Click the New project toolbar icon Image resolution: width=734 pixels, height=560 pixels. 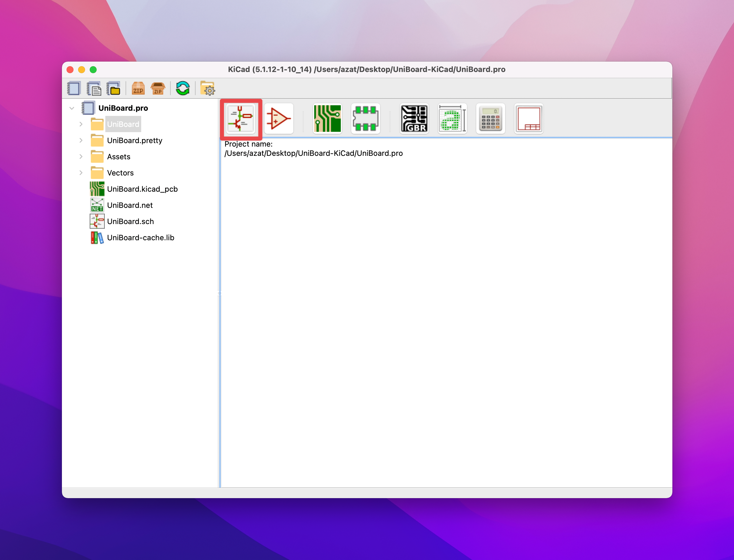(74, 89)
